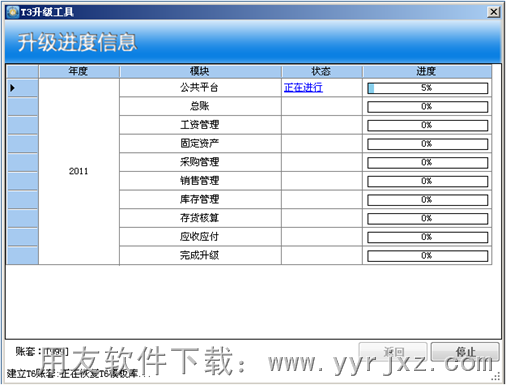Click the 0% progress bar for 存货核算
This screenshot has height=385, width=506.
pyautogui.click(x=427, y=219)
